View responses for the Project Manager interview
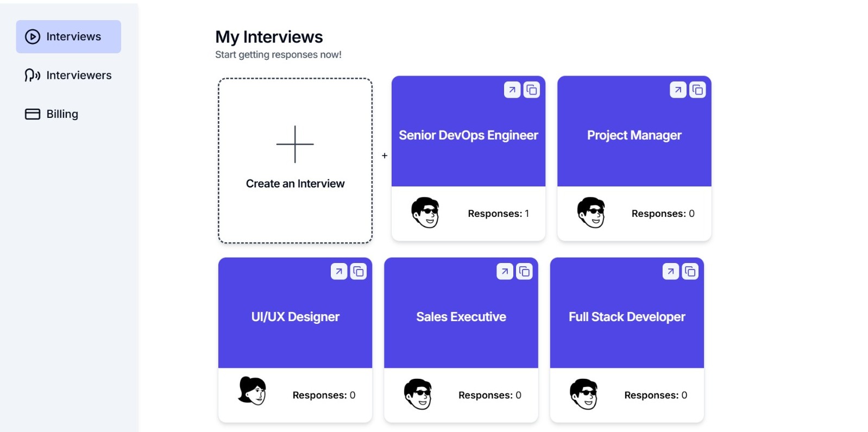The height and width of the screenshot is (432, 868). pos(663,214)
